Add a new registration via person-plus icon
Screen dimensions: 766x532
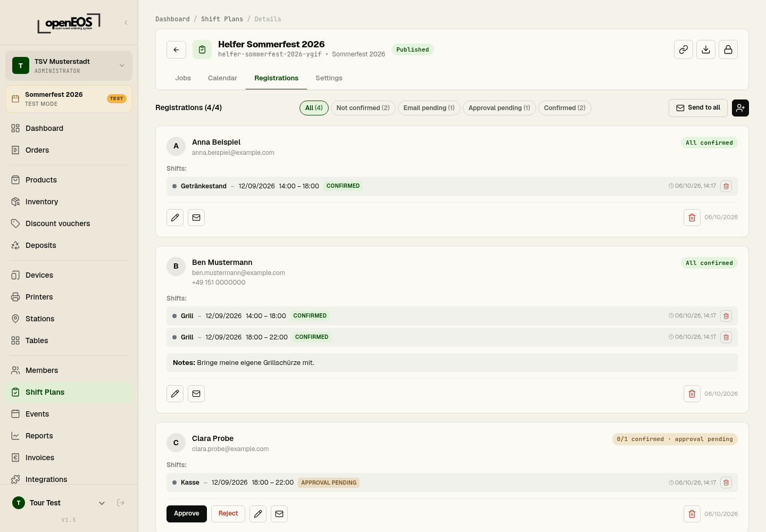point(740,108)
